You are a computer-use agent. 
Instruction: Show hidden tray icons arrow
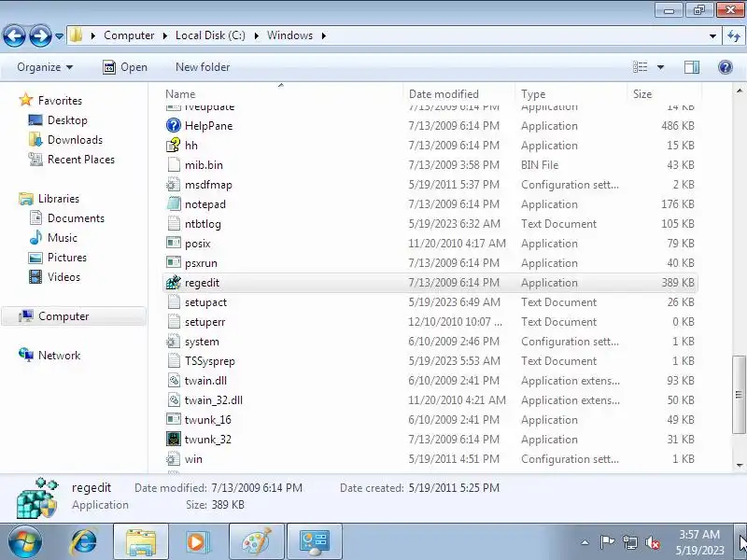pos(585,542)
